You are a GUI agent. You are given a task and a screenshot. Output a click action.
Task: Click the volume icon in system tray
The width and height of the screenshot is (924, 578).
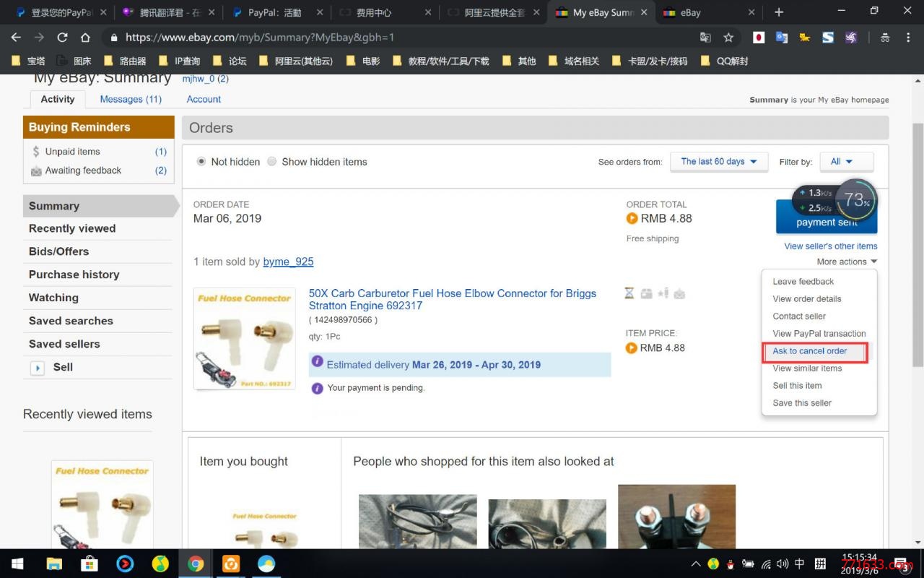click(783, 564)
